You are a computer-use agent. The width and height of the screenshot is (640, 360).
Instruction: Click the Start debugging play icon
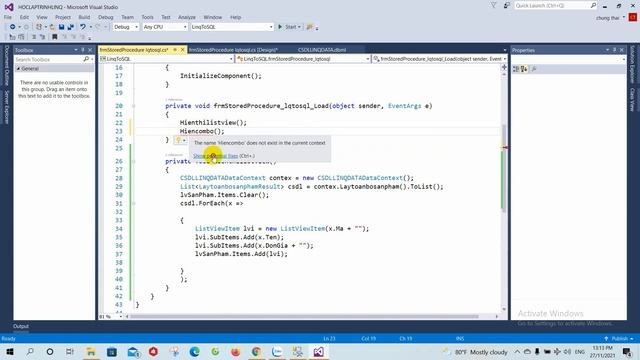point(280,27)
